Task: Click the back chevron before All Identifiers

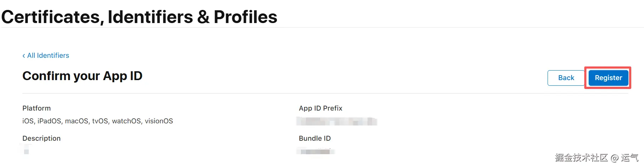Action: (24, 56)
